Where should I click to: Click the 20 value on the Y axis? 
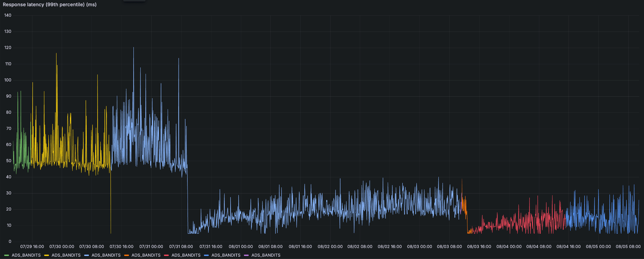pos(9,209)
